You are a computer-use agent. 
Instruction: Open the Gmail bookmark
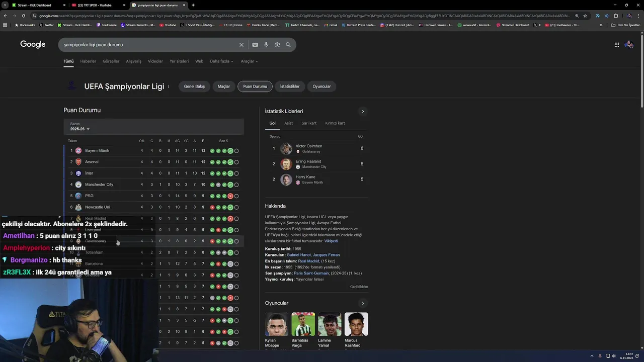(330, 25)
